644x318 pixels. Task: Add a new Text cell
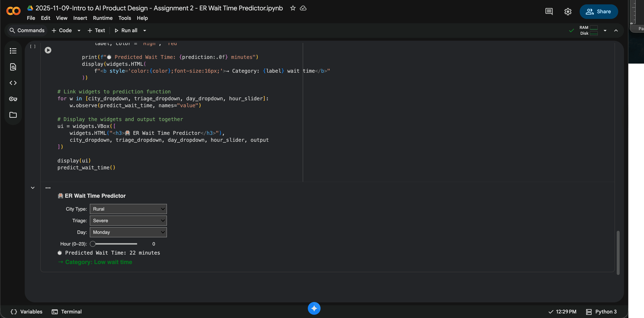coord(96,31)
